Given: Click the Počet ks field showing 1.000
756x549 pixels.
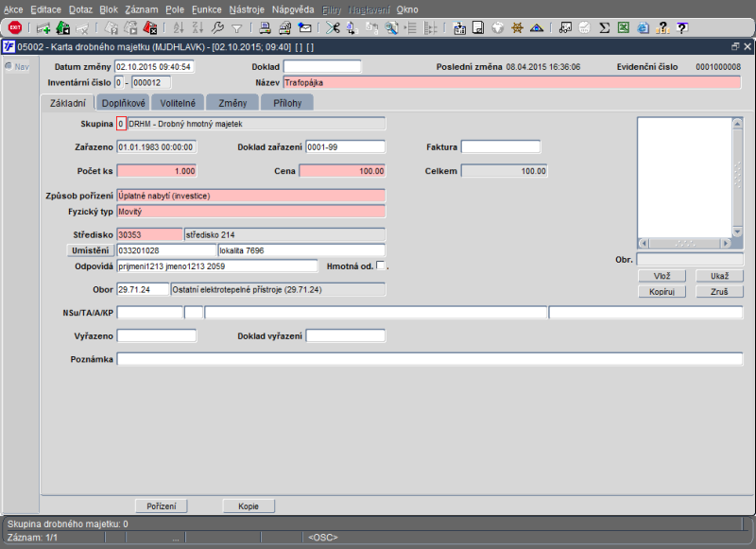Looking at the screenshot, I should pyautogui.click(x=157, y=171).
